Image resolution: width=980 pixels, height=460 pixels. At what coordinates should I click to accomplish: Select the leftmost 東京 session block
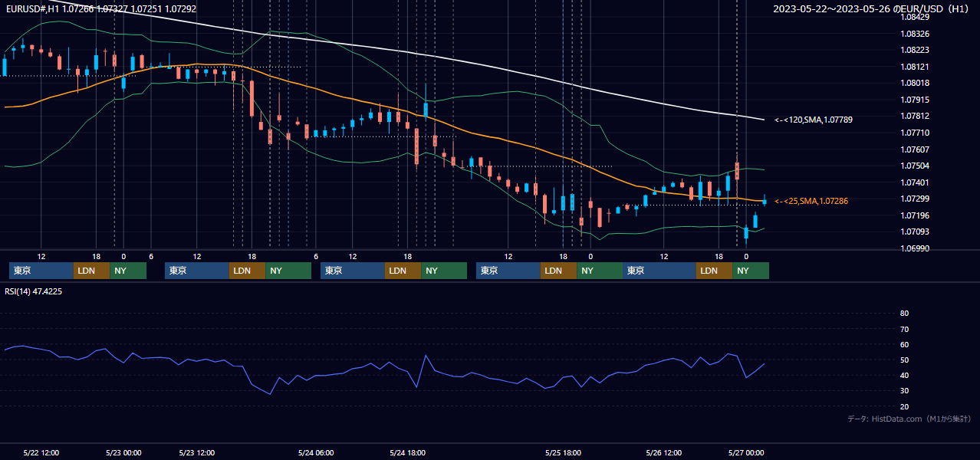pos(41,271)
